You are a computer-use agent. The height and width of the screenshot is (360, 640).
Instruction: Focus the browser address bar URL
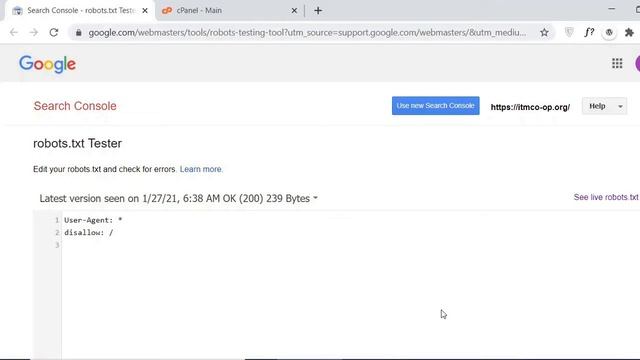307,32
